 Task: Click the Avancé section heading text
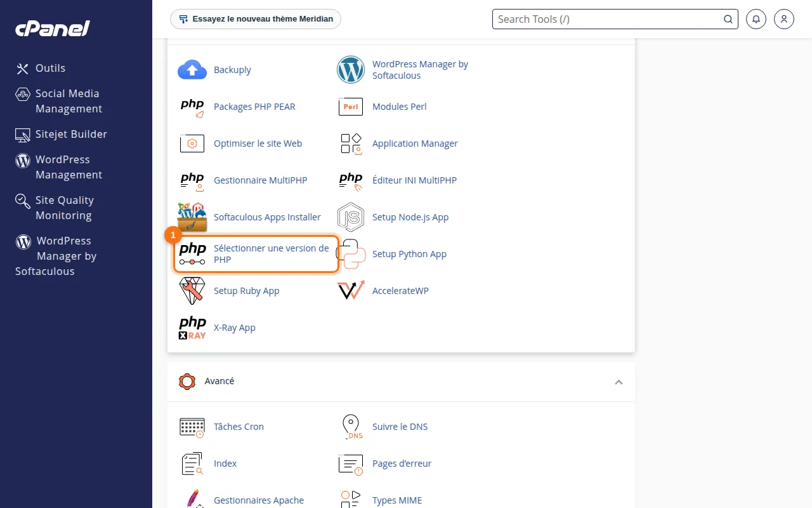pos(219,381)
